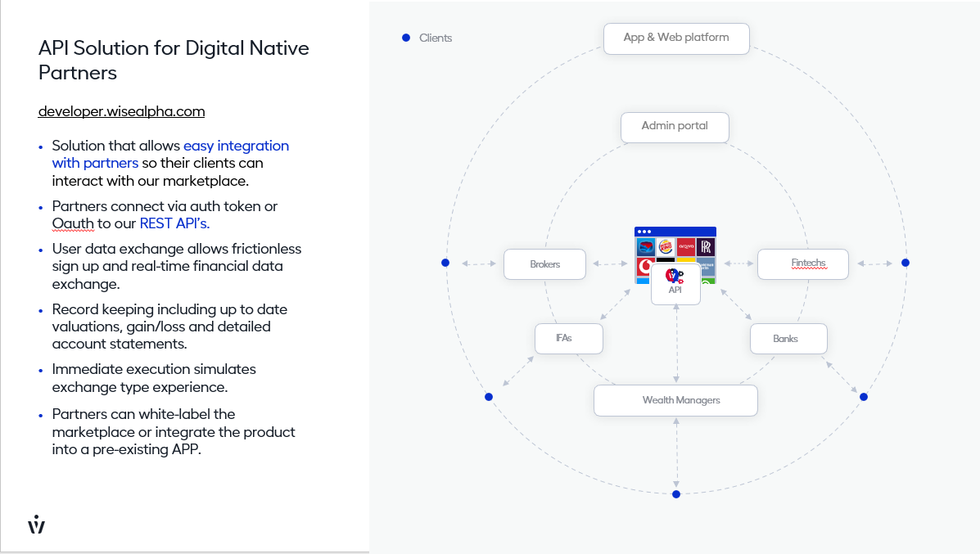Click the blue wave logo tile before Burger King
The width and height of the screenshot is (980, 554).
646,246
